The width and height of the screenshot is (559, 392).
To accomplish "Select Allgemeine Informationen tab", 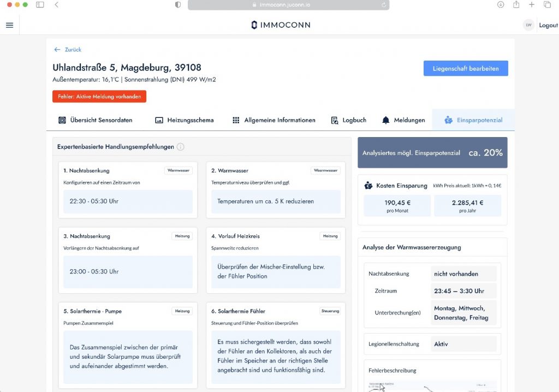I will point(274,120).
